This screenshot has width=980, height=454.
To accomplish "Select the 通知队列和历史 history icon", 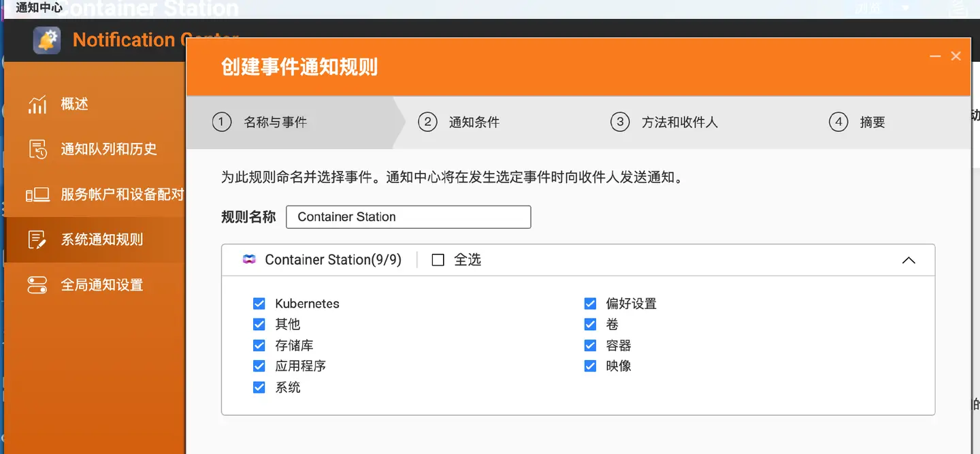I will coord(37,149).
